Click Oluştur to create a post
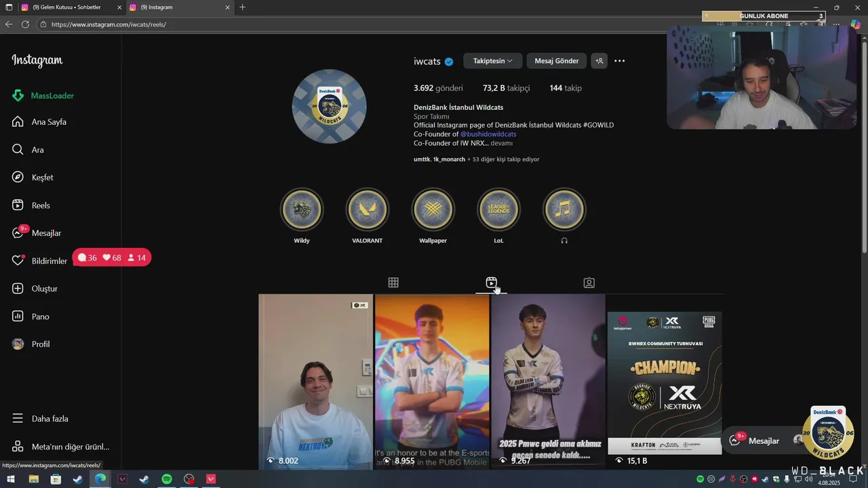The image size is (868, 488). click(35, 289)
